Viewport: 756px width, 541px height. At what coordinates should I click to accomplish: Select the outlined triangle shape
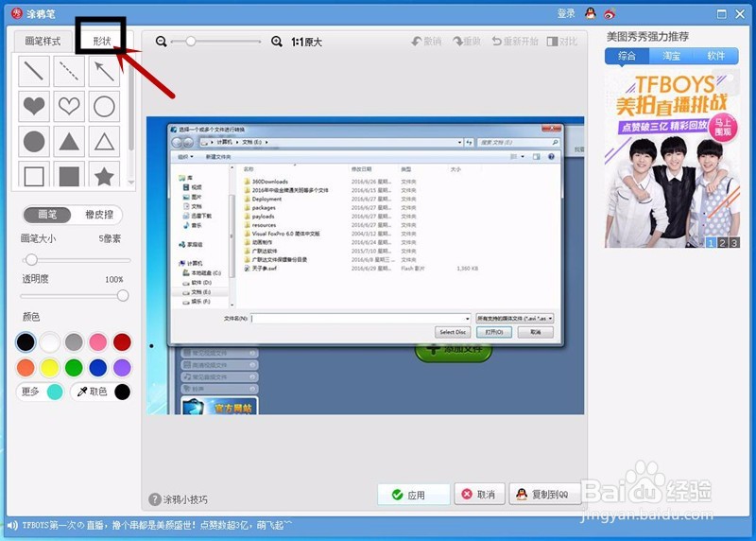click(104, 142)
